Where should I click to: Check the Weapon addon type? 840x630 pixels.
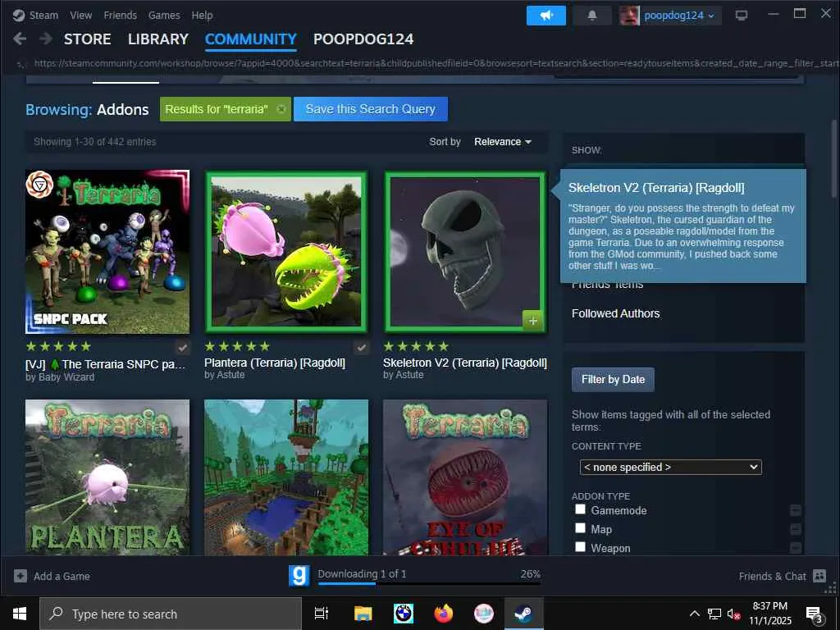[x=580, y=546]
